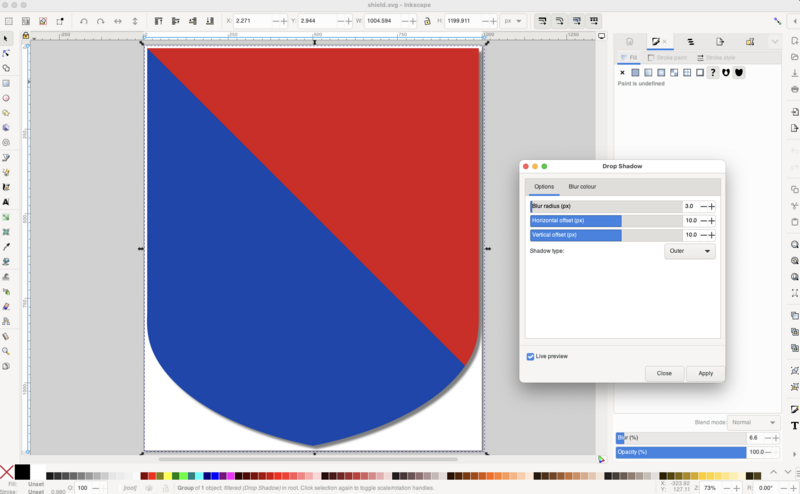This screenshot has height=494, width=800.
Task: Toggle the guides lock at ruler corner
Action: 26,36
